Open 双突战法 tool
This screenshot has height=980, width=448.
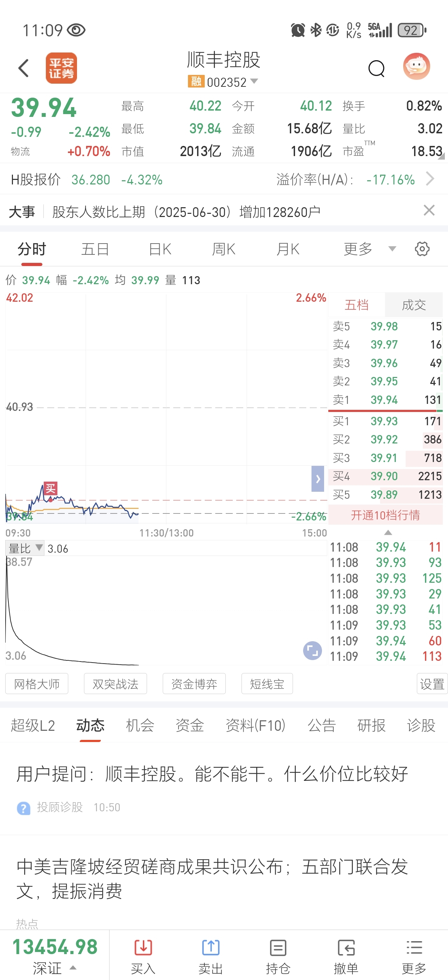tap(115, 684)
